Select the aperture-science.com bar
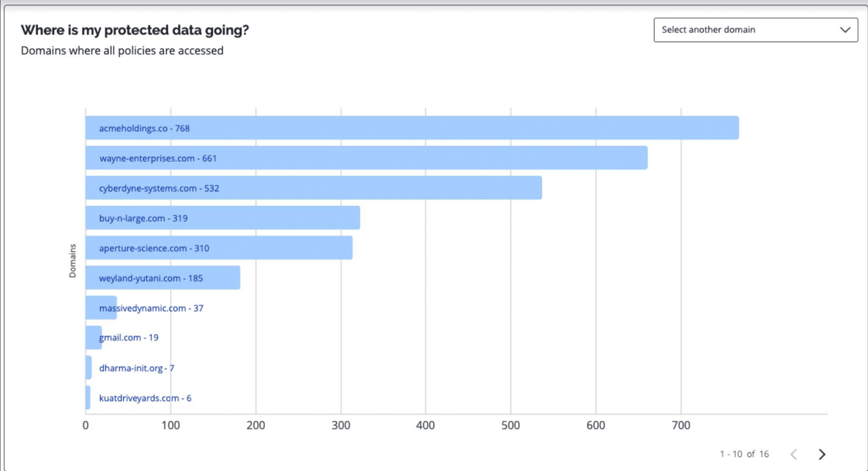The image size is (868, 471). (219, 248)
